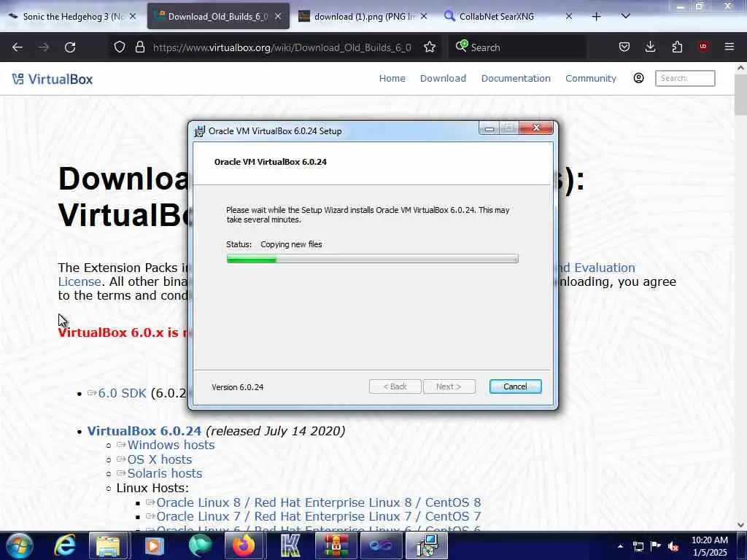
Task: Open WinRAR from the taskbar
Action: [x=336, y=545]
